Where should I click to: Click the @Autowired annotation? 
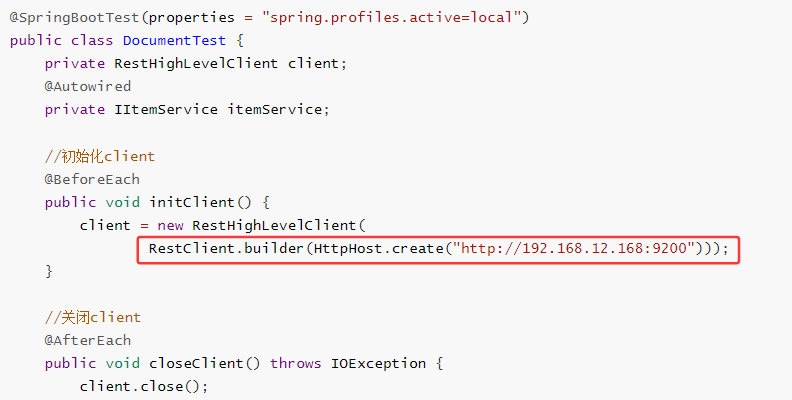click(x=88, y=86)
